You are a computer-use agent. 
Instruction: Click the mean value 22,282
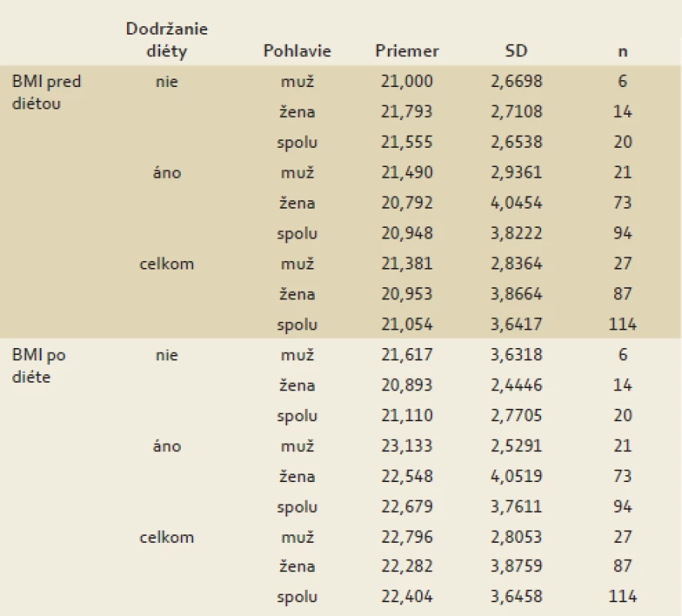[406, 567]
